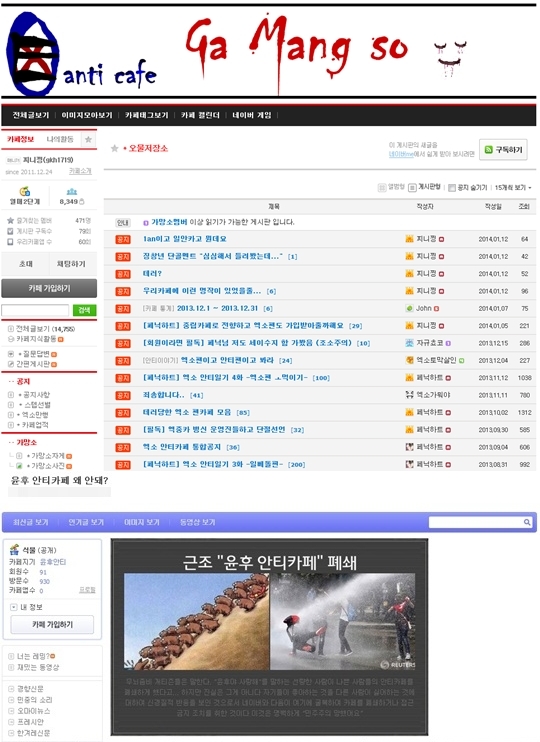Switch to the 나의활동 tab
Screen dimensions: 540x742
tap(60, 139)
